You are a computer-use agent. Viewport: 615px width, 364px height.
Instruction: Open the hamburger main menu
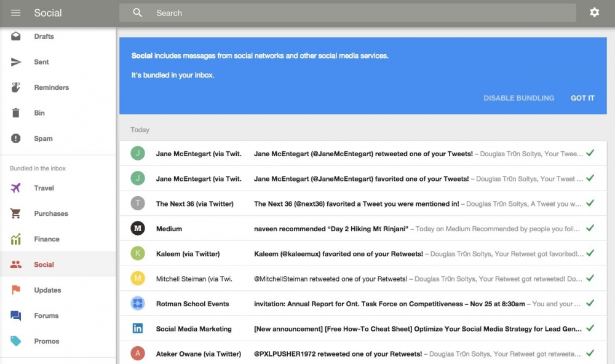(x=16, y=13)
